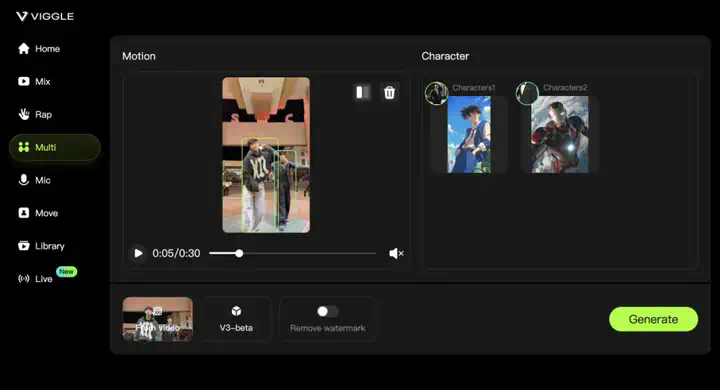Unmute the video with speaker icon
The height and width of the screenshot is (390, 720).
pyautogui.click(x=396, y=253)
